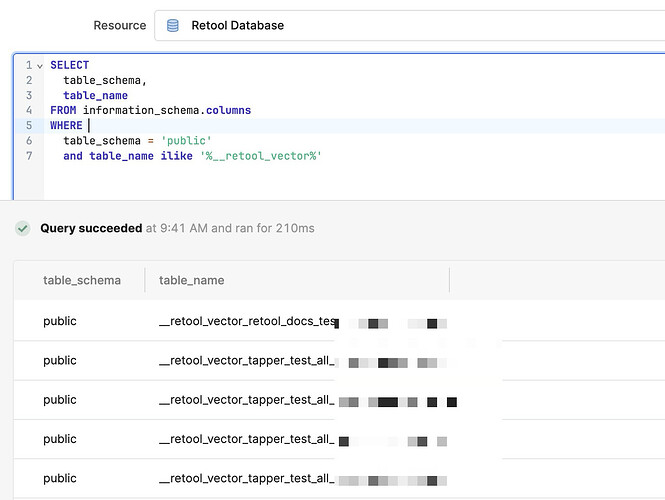Click line number 4 in the gutter
Screen dimensions: 665x500
(29, 110)
